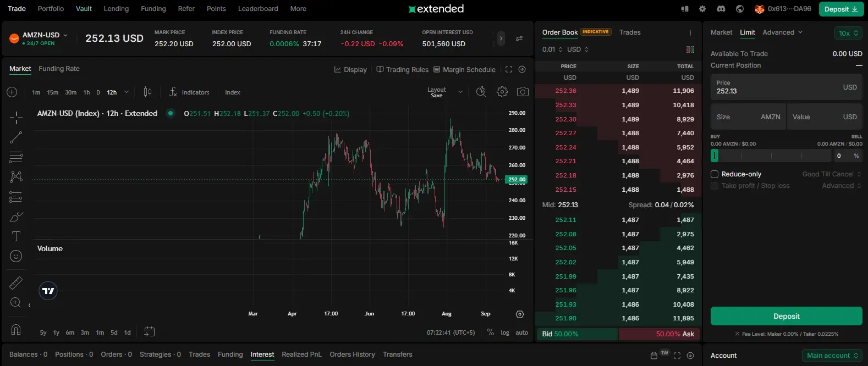
Task: Select the crosshair cursor tool
Action: 16,117
